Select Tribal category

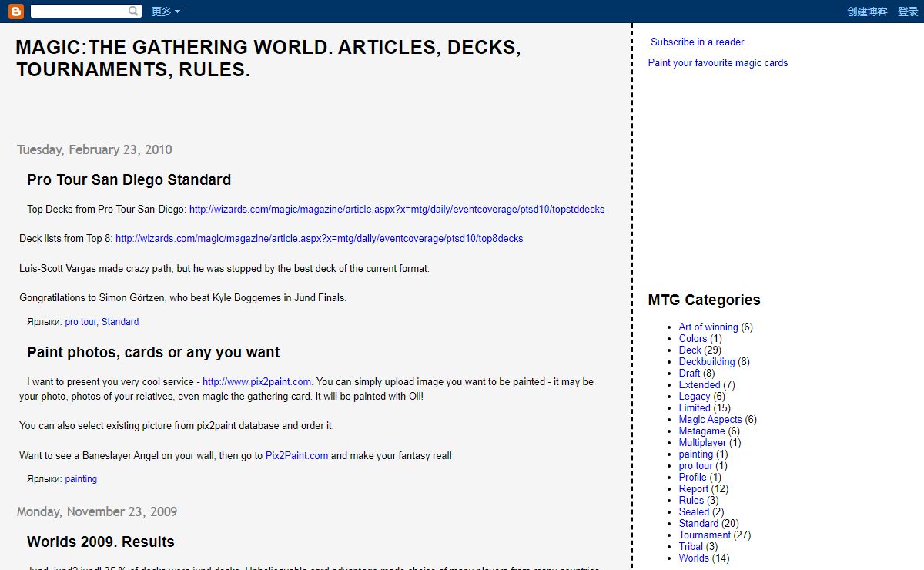point(691,547)
